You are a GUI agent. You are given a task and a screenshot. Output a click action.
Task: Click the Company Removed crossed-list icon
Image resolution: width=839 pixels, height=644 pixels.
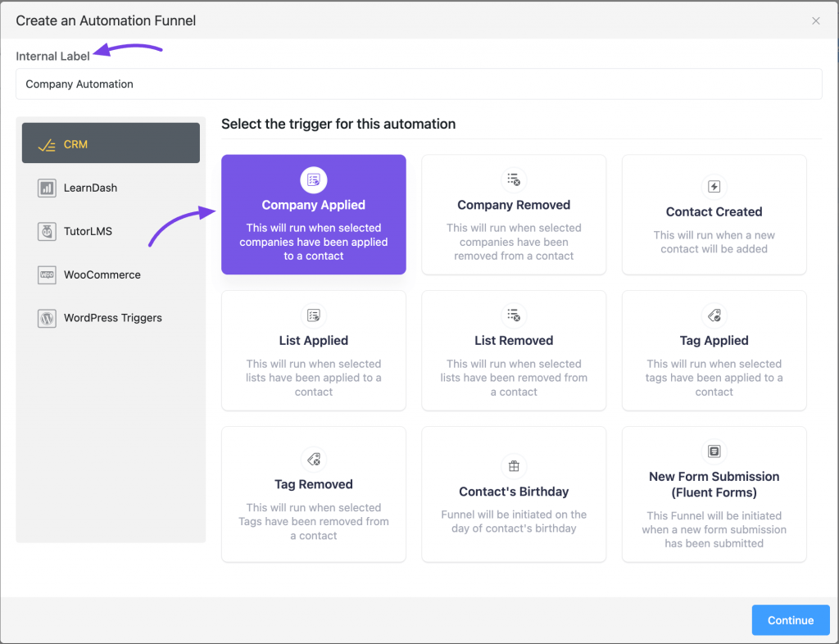(514, 179)
